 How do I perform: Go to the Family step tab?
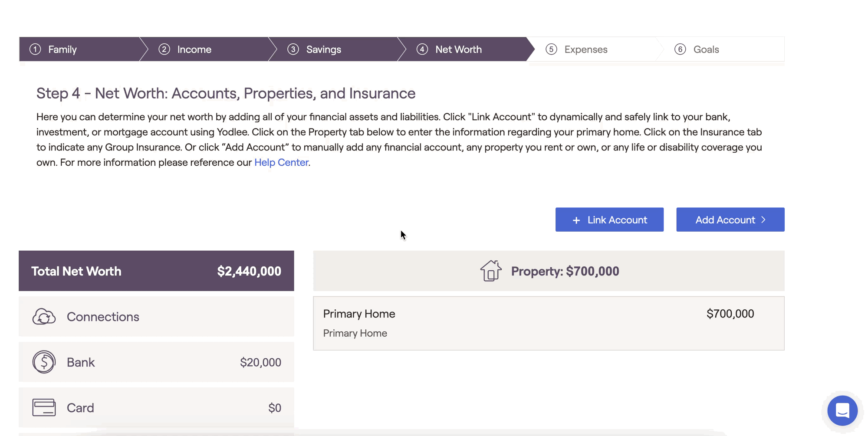62,49
